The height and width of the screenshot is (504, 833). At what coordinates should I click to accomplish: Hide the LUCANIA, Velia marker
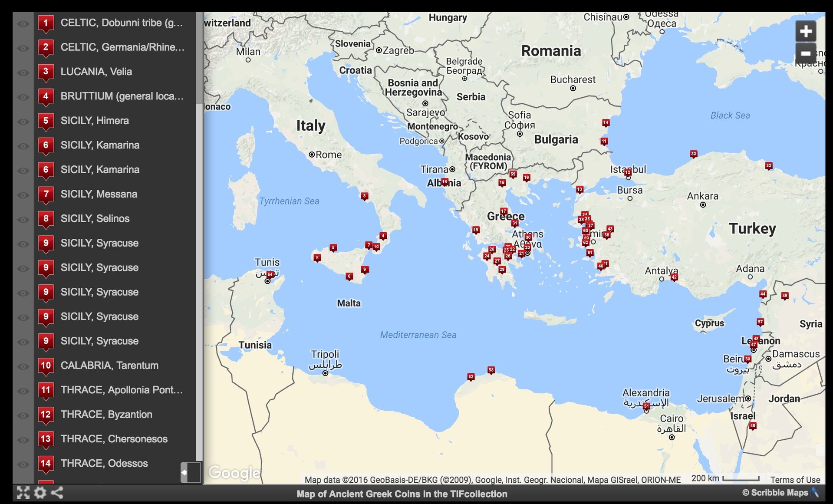coord(23,72)
